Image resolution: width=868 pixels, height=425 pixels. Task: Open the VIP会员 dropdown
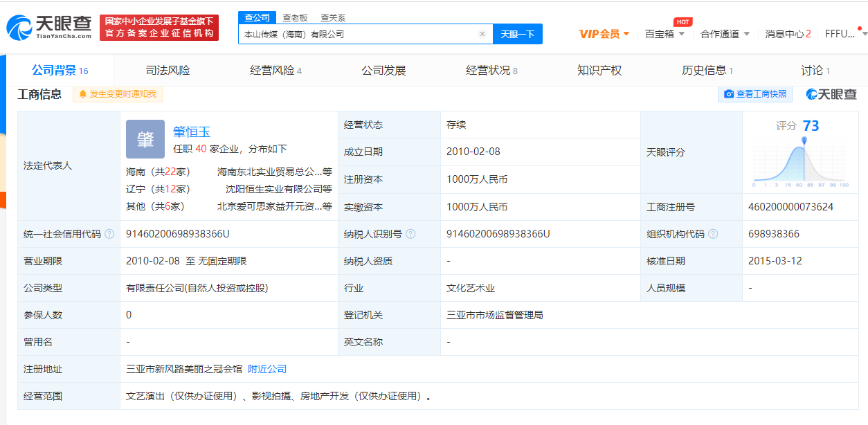(604, 34)
